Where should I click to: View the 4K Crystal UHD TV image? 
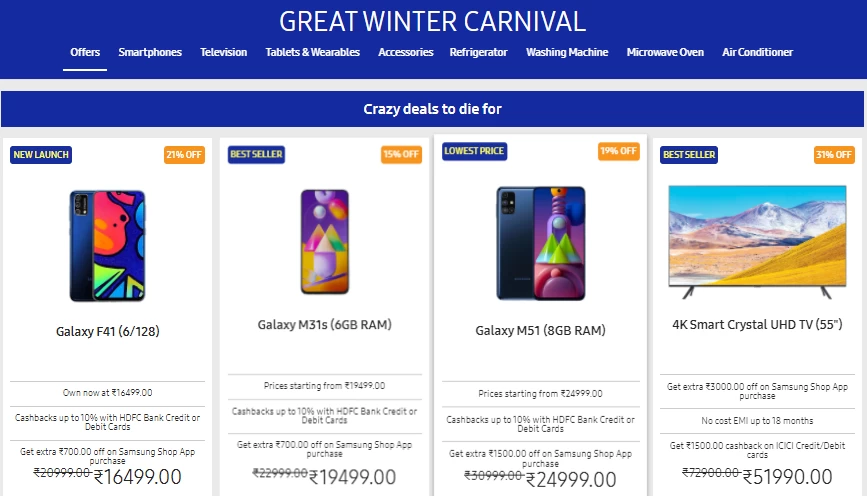(x=757, y=242)
